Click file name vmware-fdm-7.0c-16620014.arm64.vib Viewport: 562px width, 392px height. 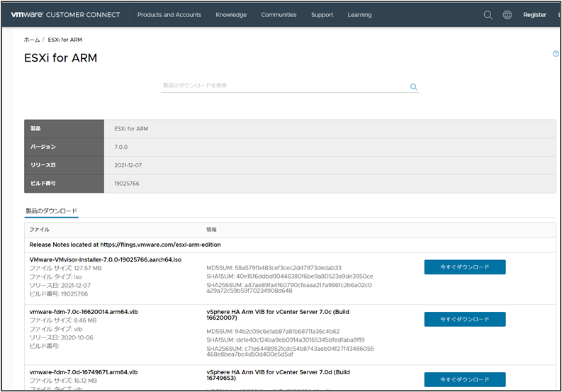pos(84,312)
